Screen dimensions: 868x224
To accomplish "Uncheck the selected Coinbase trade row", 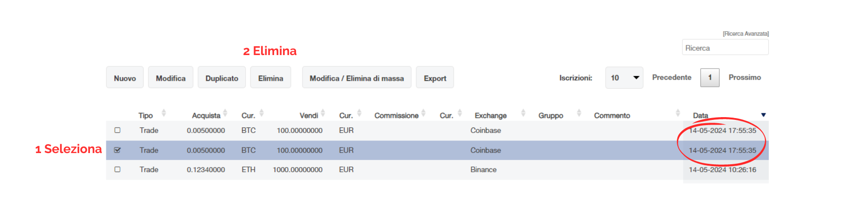I will (x=117, y=150).
